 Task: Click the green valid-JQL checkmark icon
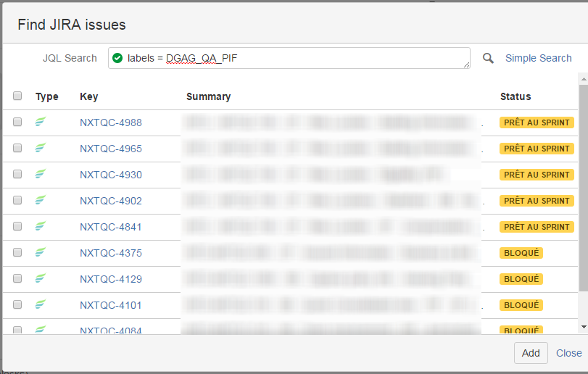[117, 58]
